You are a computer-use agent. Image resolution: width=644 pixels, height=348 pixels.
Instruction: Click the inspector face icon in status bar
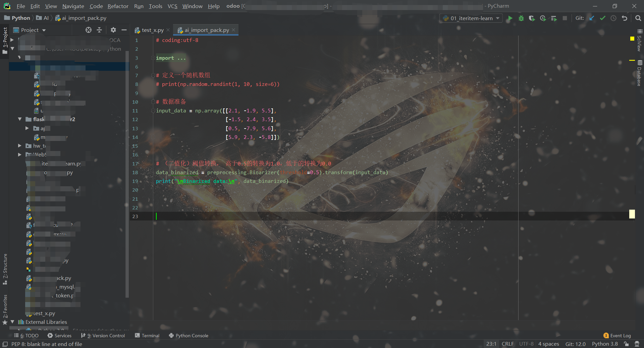click(x=637, y=344)
